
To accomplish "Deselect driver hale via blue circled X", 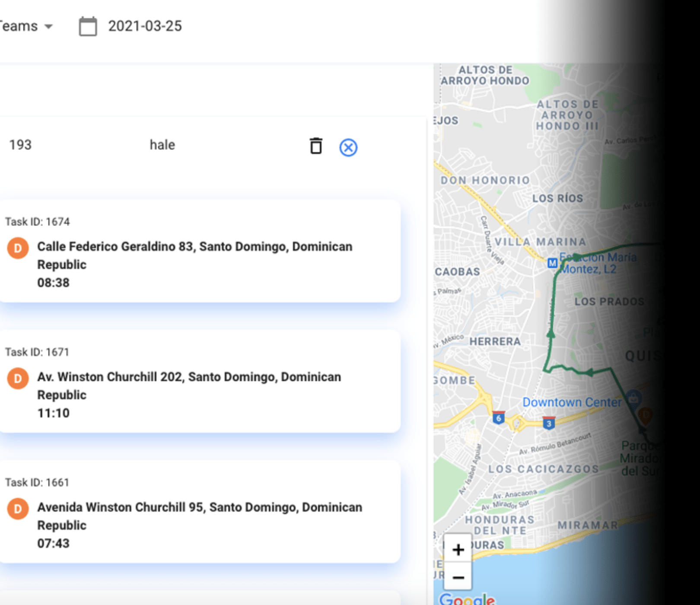I will (348, 147).
